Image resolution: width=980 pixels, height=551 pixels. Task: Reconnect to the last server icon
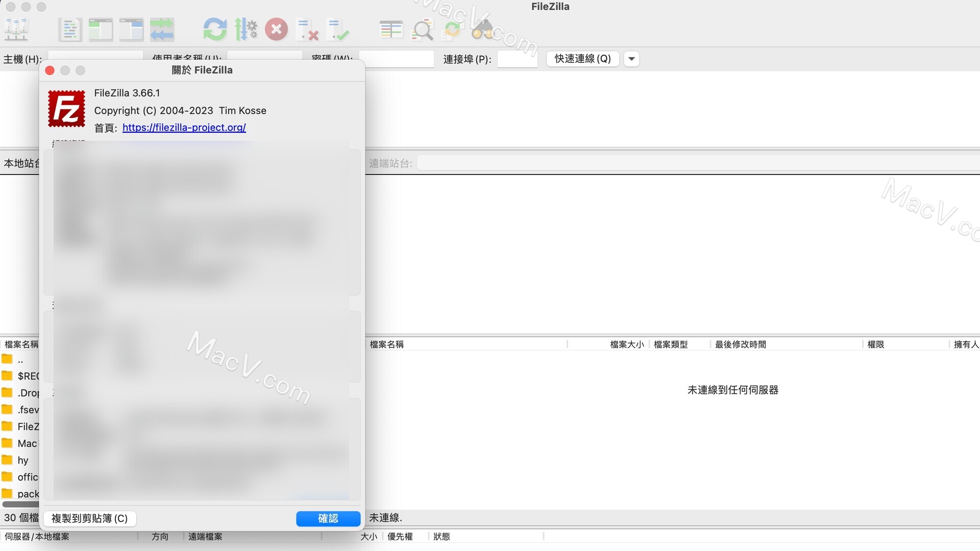(338, 30)
